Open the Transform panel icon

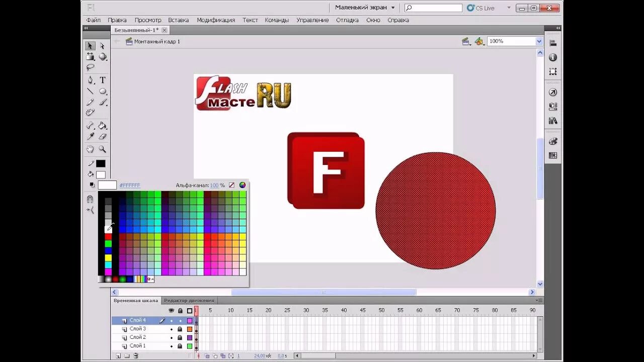[x=553, y=71]
